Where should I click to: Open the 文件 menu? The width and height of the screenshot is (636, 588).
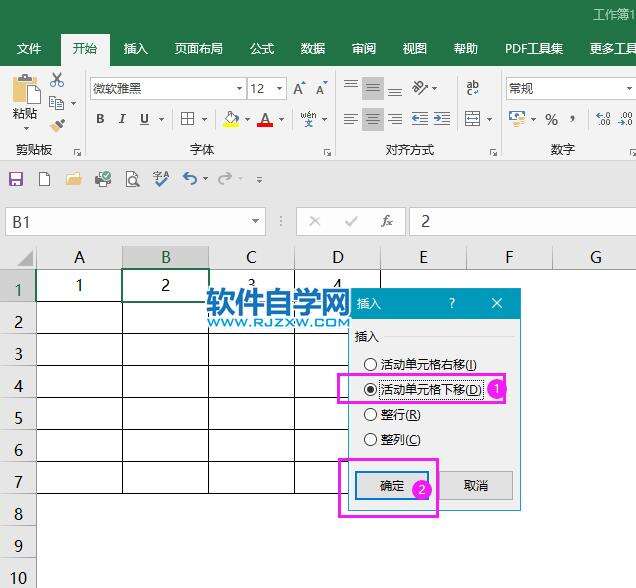[29, 49]
